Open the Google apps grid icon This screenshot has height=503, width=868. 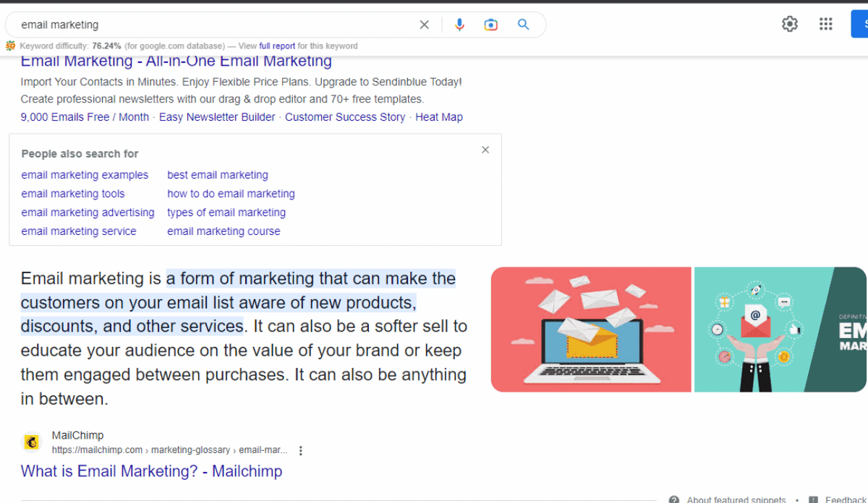point(826,24)
